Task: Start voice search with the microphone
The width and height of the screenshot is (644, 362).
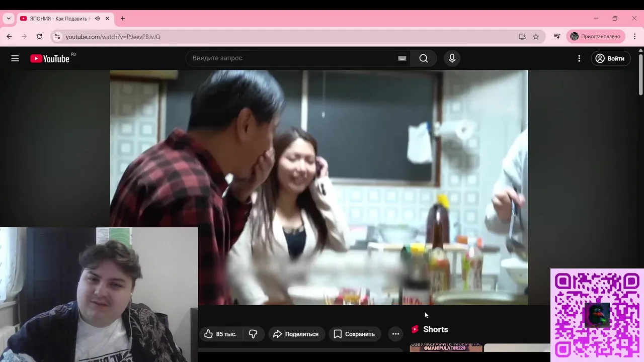Action: (452, 58)
